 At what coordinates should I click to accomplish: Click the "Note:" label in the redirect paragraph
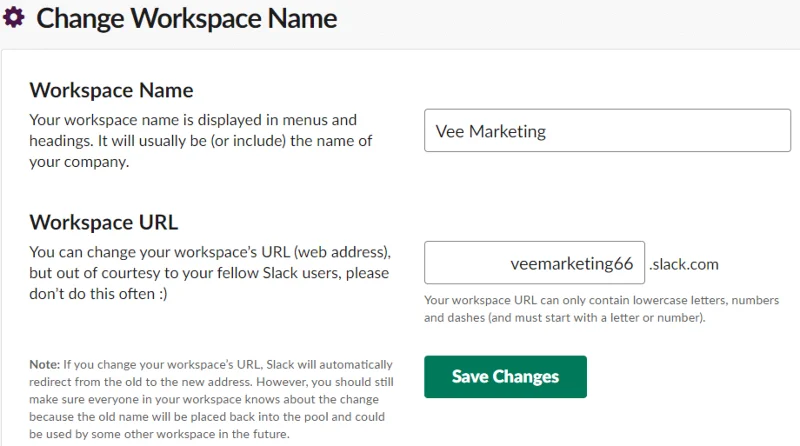point(45,364)
